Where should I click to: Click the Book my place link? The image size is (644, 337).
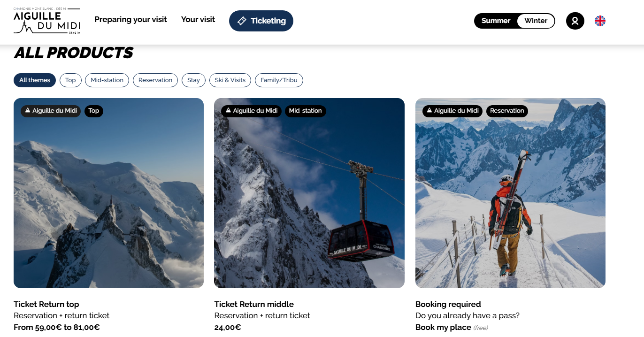[443, 328]
